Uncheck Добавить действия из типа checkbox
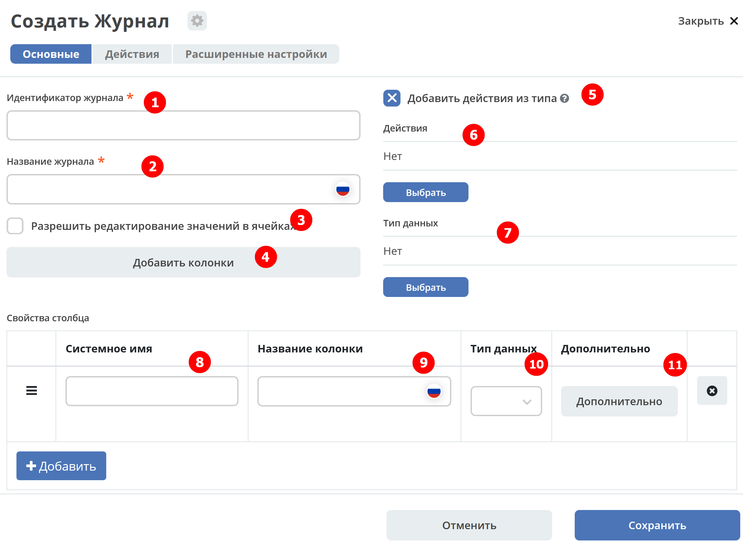 pyautogui.click(x=392, y=98)
